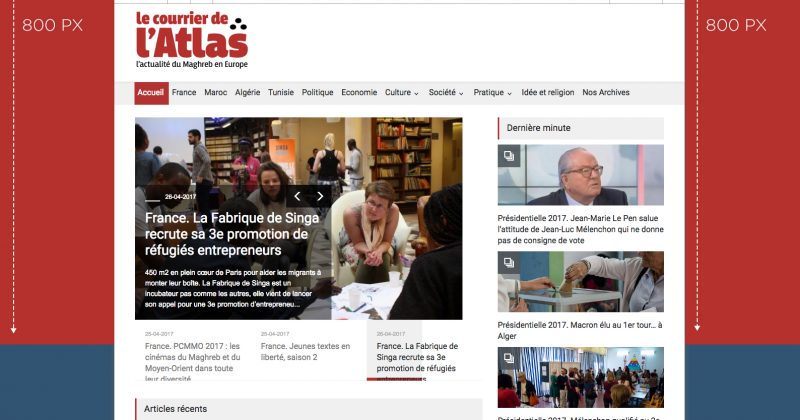Select the Accueil menu tab

click(151, 93)
